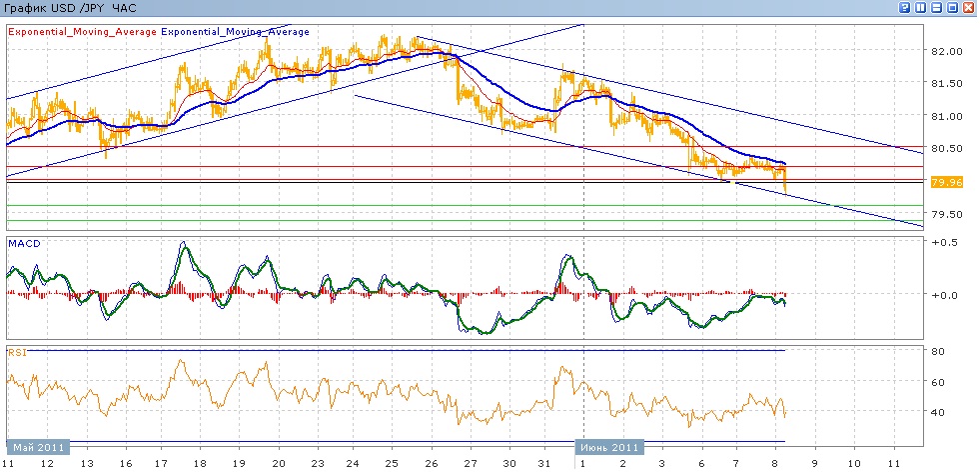Click the single window maximize icon
The width and height of the screenshot is (980, 474).
click(x=952, y=8)
